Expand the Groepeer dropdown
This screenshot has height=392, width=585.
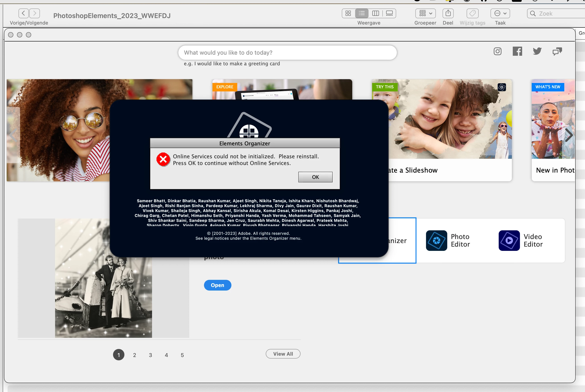425,13
